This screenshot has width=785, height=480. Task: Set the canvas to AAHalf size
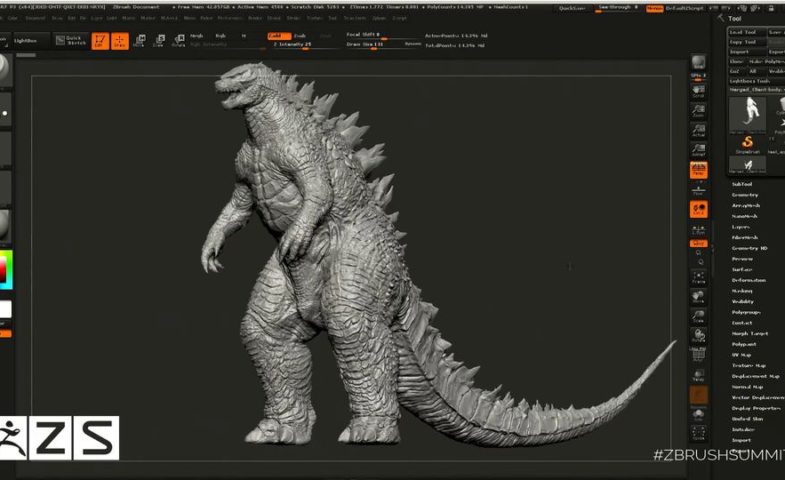coord(698,150)
